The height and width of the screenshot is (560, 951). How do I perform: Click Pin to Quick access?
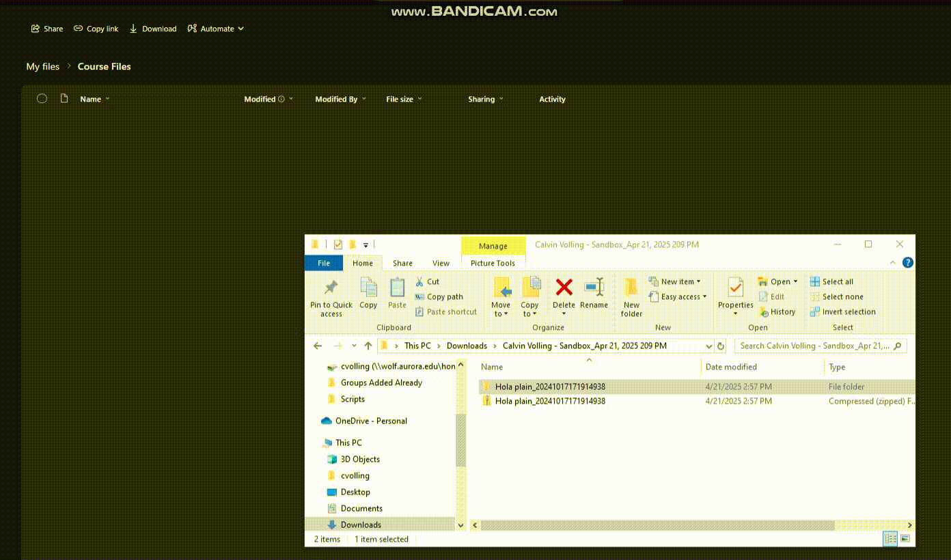[x=331, y=298]
